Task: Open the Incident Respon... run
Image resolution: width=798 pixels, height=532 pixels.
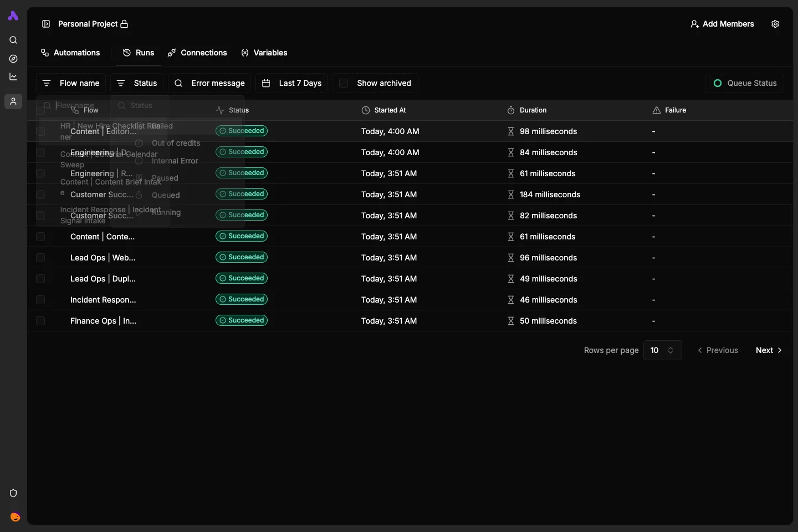Action: tap(103, 300)
